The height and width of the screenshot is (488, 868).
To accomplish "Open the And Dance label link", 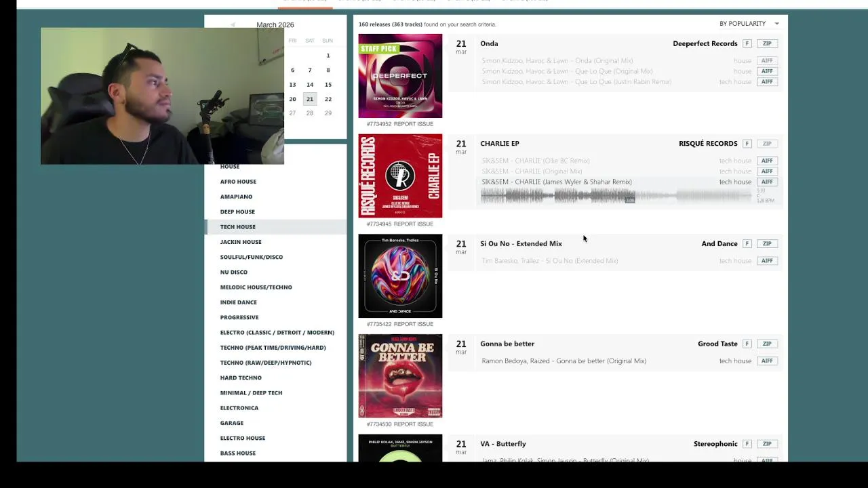I will click(719, 244).
